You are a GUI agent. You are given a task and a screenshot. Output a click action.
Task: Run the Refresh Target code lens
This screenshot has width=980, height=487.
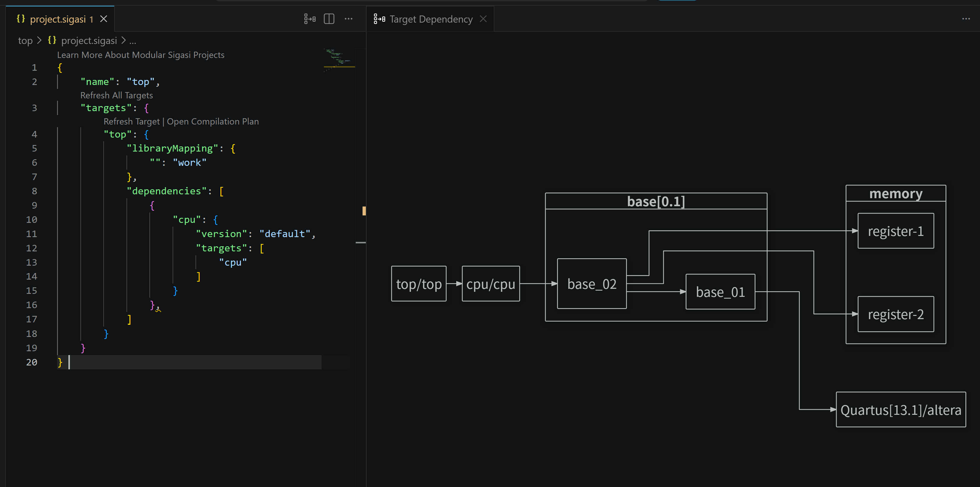pos(132,121)
